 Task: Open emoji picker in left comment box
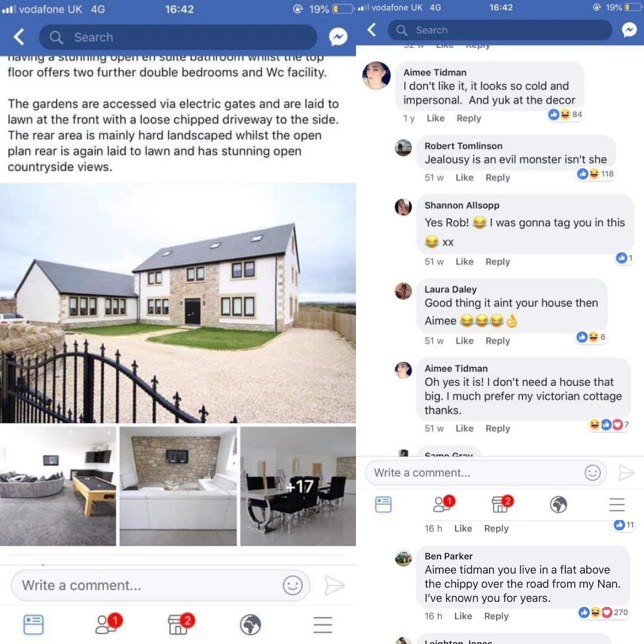(x=292, y=585)
